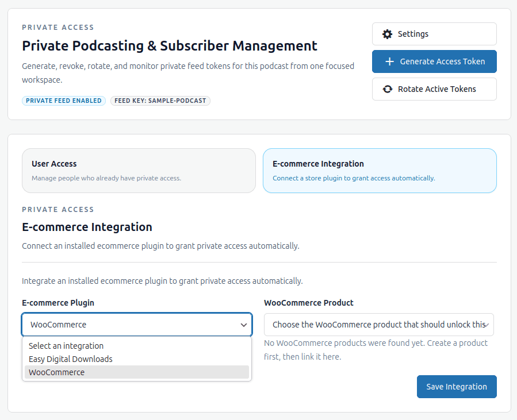517x420 pixels.
Task: Click the rotate arrows icon beside Rotate Active Tokens
Action: [387, 89]
